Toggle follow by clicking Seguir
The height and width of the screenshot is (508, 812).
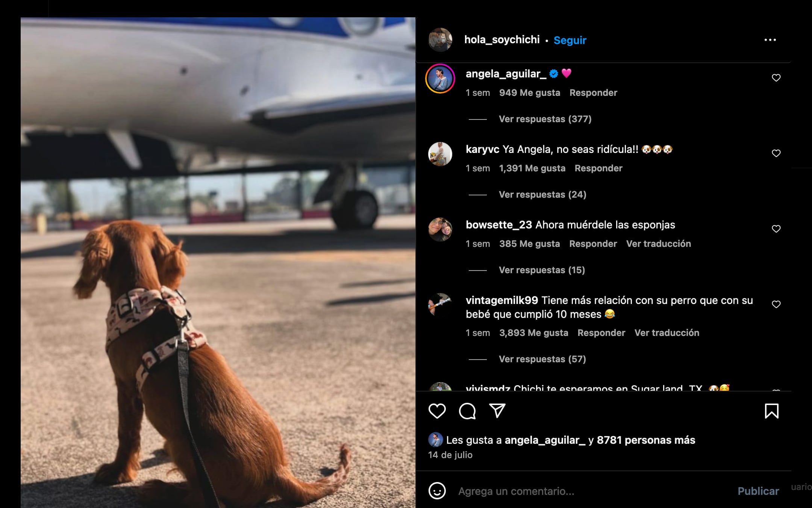[569, 40]
